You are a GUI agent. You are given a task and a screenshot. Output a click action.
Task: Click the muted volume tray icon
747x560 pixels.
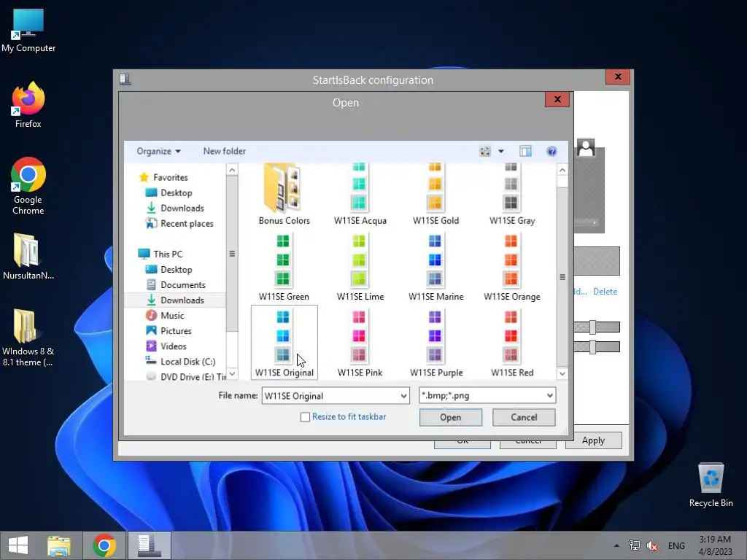651,545
